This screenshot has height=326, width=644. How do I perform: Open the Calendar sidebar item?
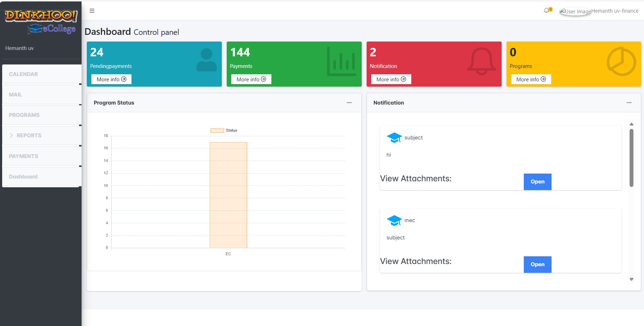(x=42, y=74)
